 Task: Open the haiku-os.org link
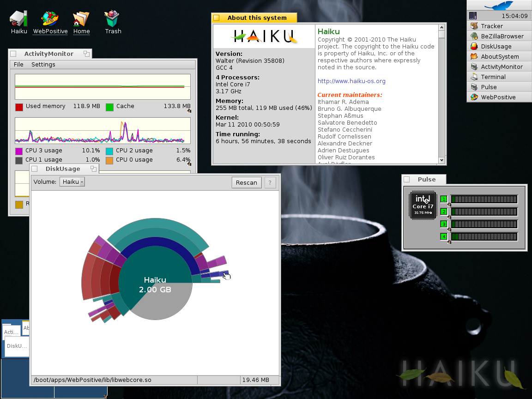point(351,81)
